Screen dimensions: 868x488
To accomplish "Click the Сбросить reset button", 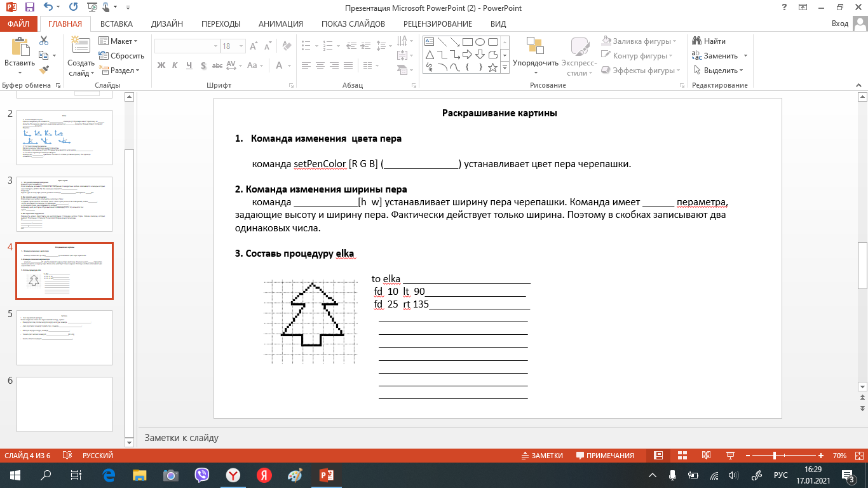I will point(121,56).
